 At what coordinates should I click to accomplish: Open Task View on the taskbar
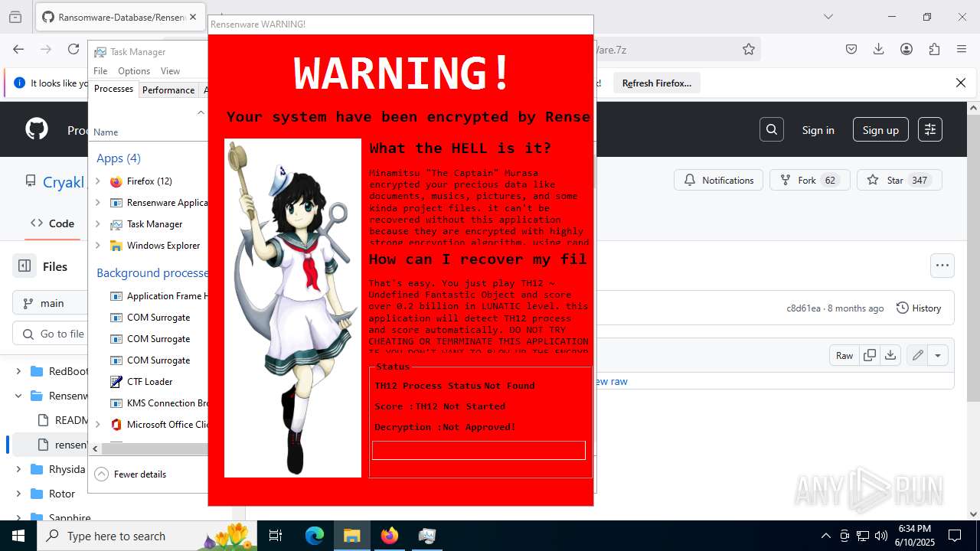(x=276, y=536)
